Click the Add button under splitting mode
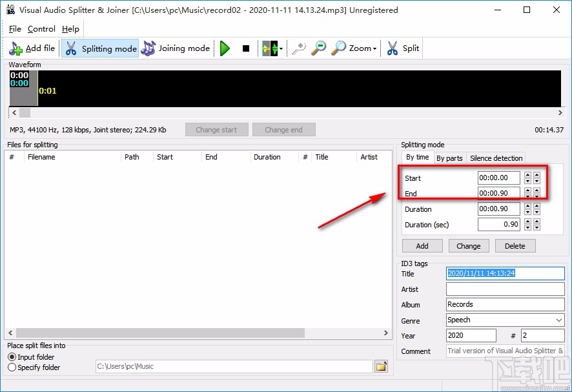572x392 pixels. click(422, 246)
